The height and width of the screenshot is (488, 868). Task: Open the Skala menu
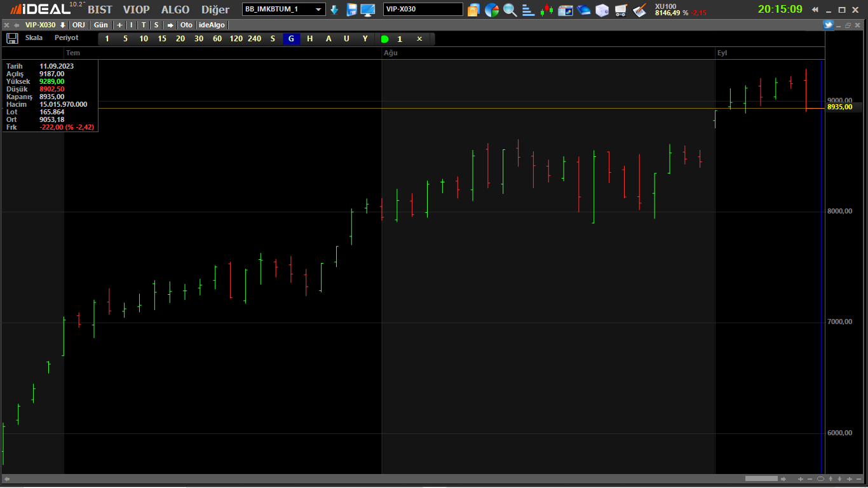[34, 37]
